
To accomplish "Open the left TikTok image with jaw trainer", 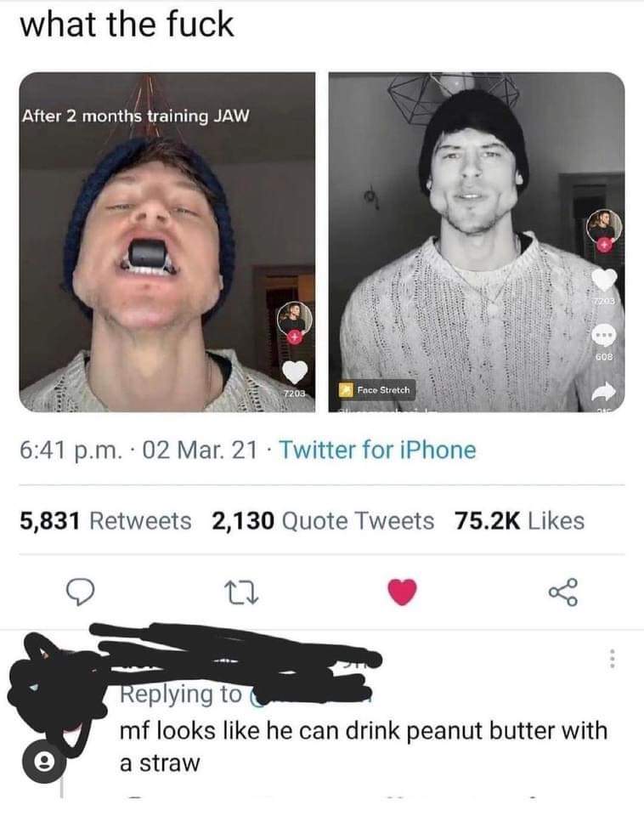I will (167, 242).
